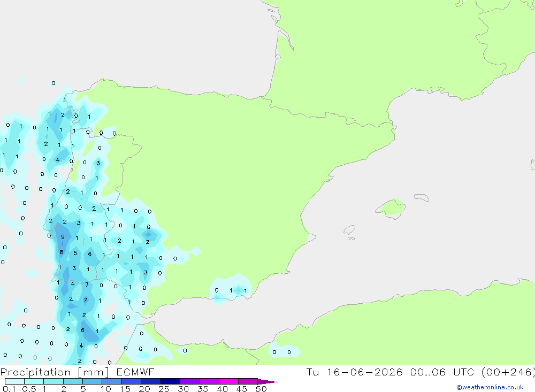Viewport: 535px width, 392px height.
Task: Click the Menorca island outline
Action: 422,197
